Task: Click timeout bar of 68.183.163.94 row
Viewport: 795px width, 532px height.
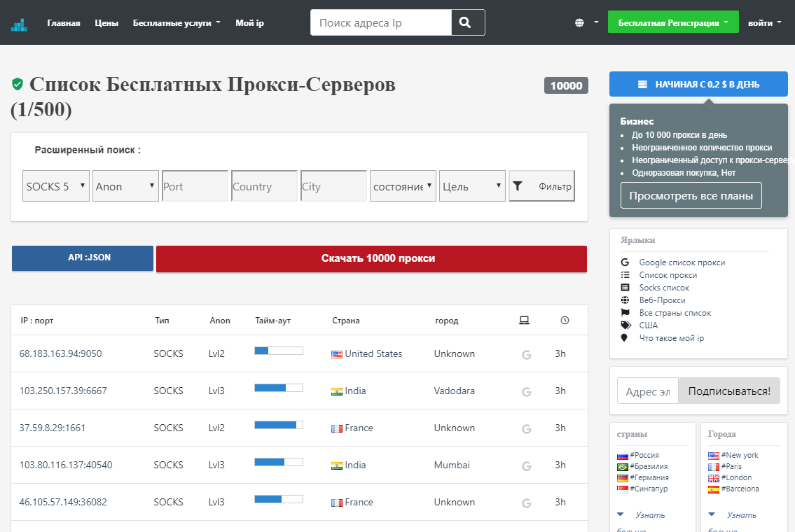Action: click(x=278, y=351)
